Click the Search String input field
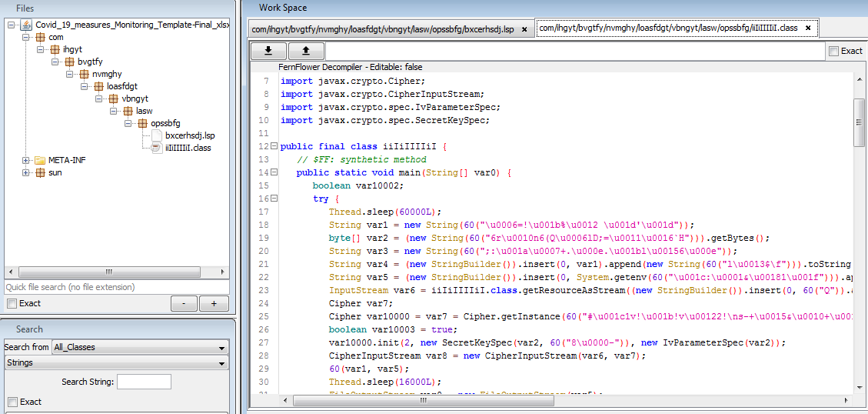This screenshot has width=868, height=414. point(144,382)
